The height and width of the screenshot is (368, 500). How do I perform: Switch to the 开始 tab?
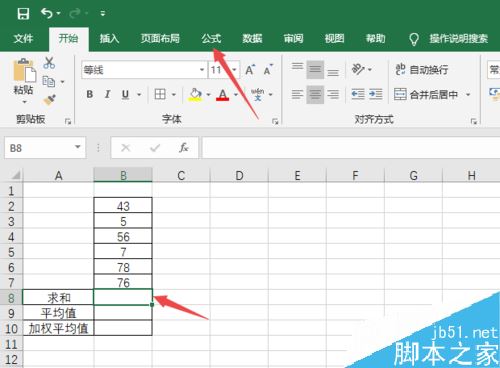68,39
